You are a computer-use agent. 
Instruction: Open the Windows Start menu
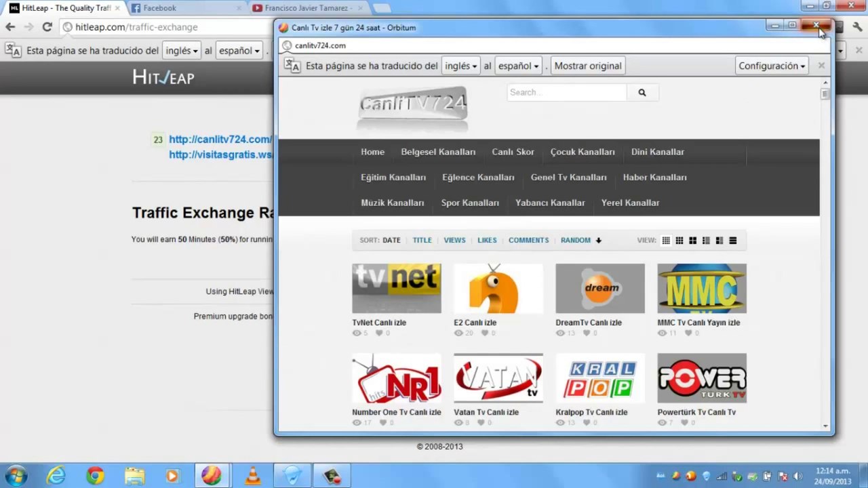pos(16,475)
